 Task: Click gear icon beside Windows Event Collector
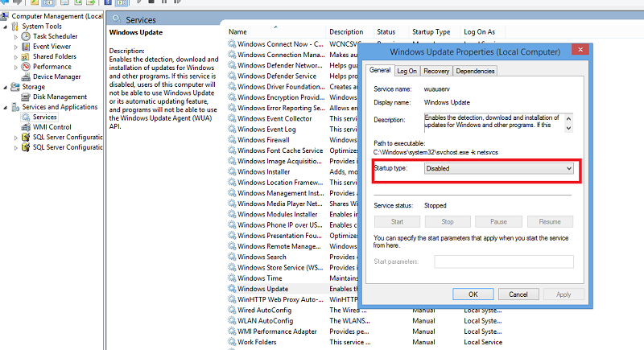tap(232, 118)
